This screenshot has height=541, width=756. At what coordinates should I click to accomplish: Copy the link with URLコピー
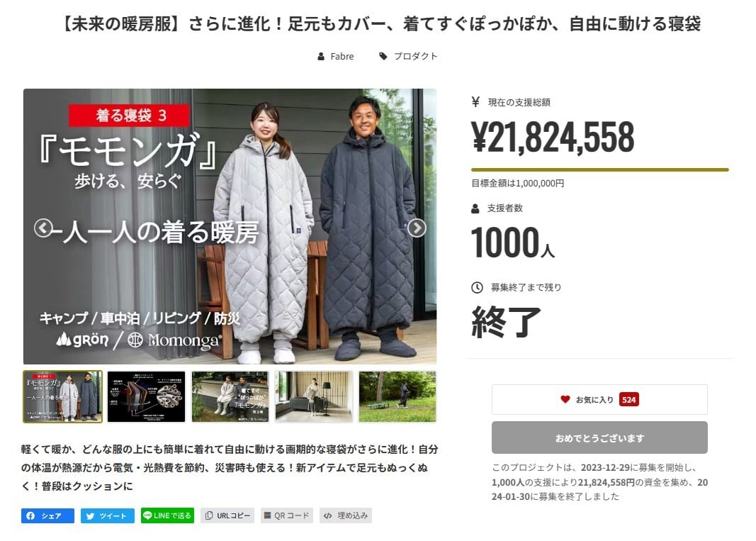227,515
